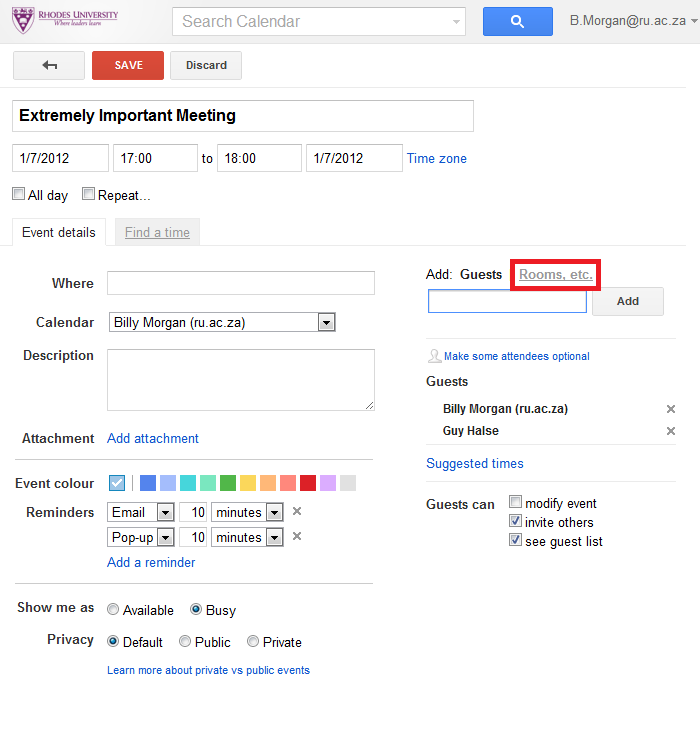700x740 pixels.
Task: Click the event title field
Action: (243, 116)
